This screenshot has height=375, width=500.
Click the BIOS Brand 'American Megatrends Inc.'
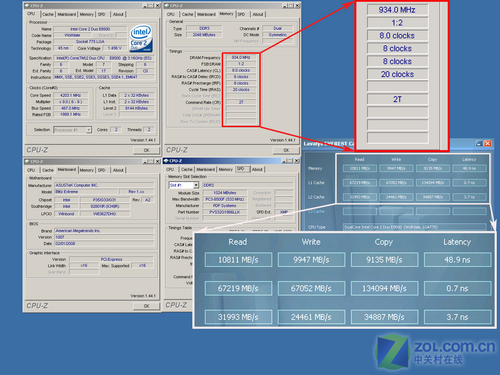[104, 231]
